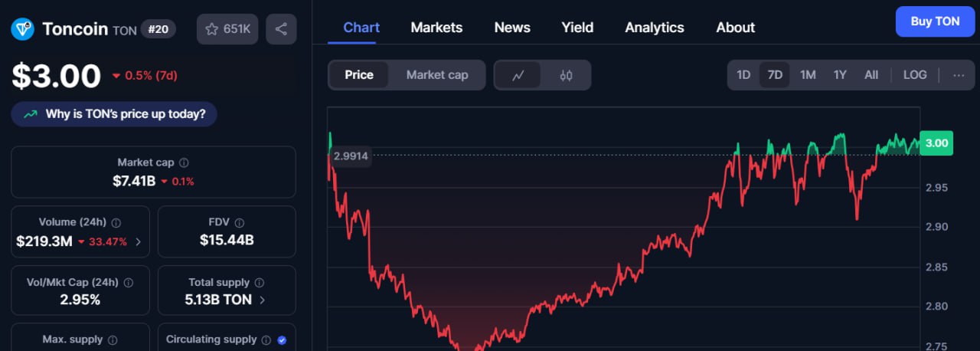
Task: Select the Market cap toggle option
Action: tap(437, 75)
